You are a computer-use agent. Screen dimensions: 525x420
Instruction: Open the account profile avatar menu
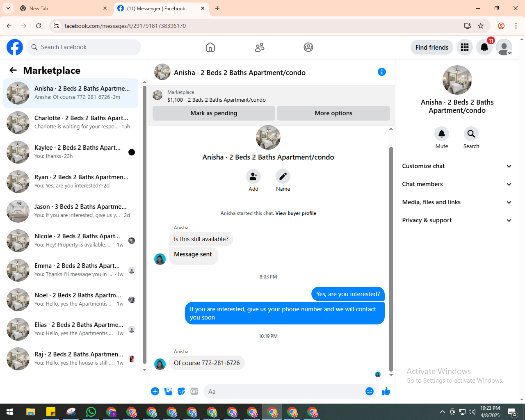coord(504,48)
